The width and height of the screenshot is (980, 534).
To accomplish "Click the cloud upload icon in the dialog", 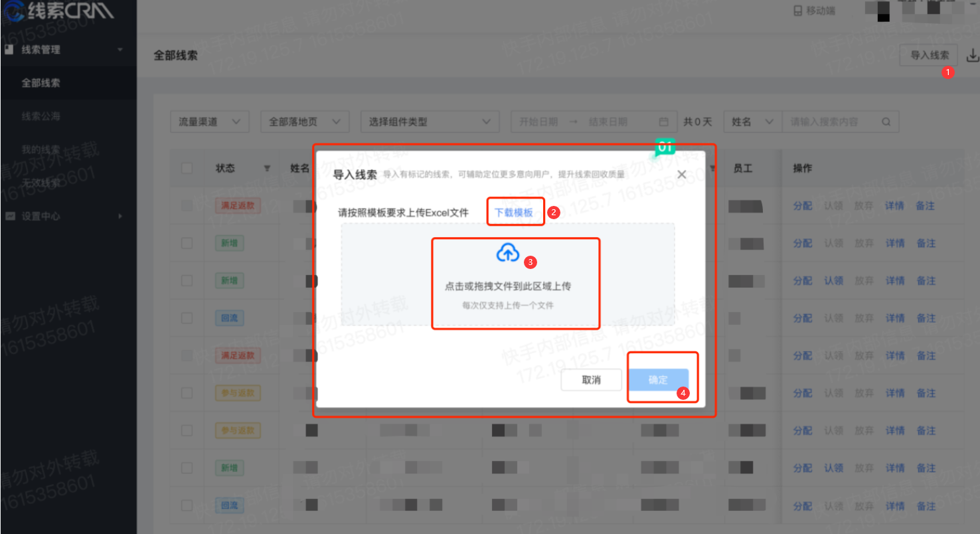I will pyautogui.click(x=508, y=252).
